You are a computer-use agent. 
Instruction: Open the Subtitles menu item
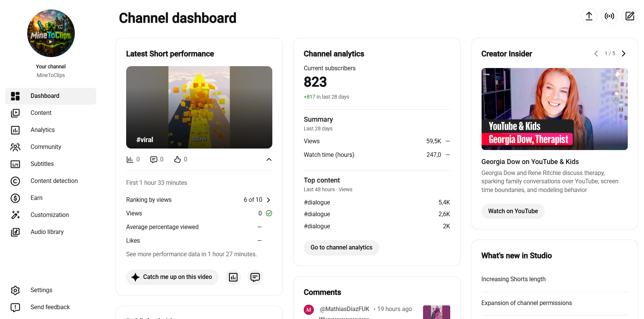[51, 164]
